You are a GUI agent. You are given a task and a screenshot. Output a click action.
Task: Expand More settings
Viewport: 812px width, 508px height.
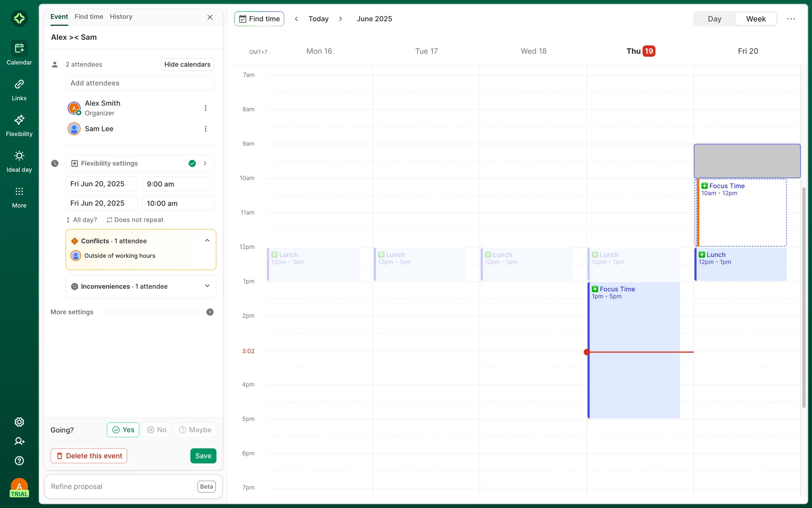[x=210, y=312]
